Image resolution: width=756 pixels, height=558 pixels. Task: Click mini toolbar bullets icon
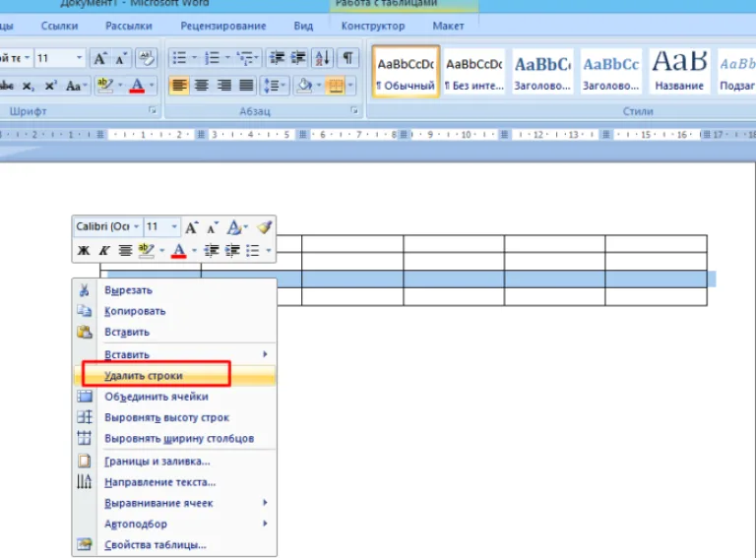point(253,251)
